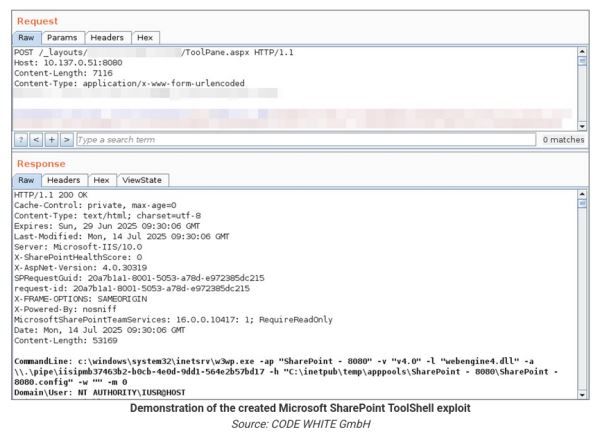Click the 'X-Powered-By: nosniff' line
Screen dimensions: 600x432
click(65, 309)
